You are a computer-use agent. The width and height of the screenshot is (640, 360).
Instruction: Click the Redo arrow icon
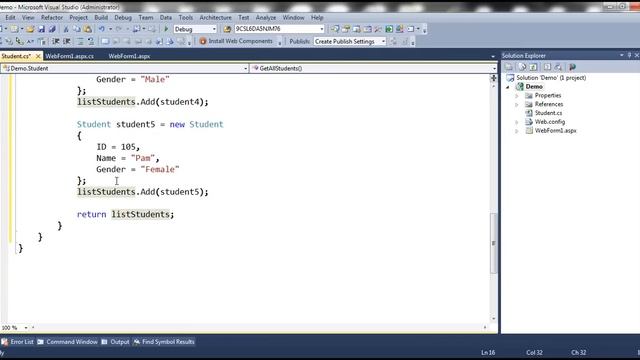pos(119,29)
